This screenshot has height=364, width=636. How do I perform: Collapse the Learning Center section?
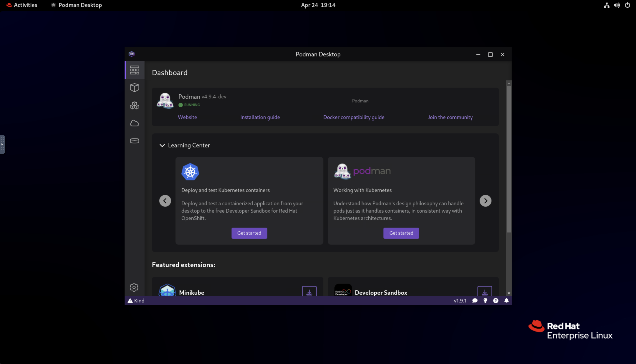pyautogui.click(x=162, y=145)
